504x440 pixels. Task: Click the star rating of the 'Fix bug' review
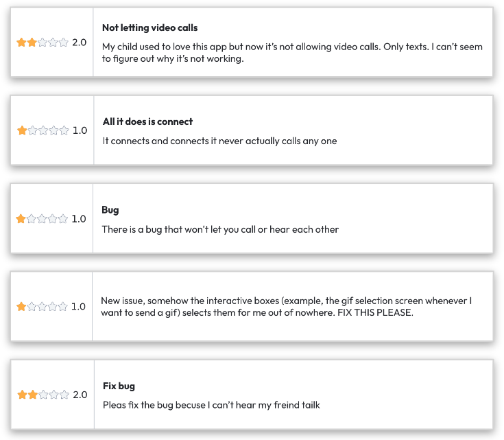[x=43, y=395]
